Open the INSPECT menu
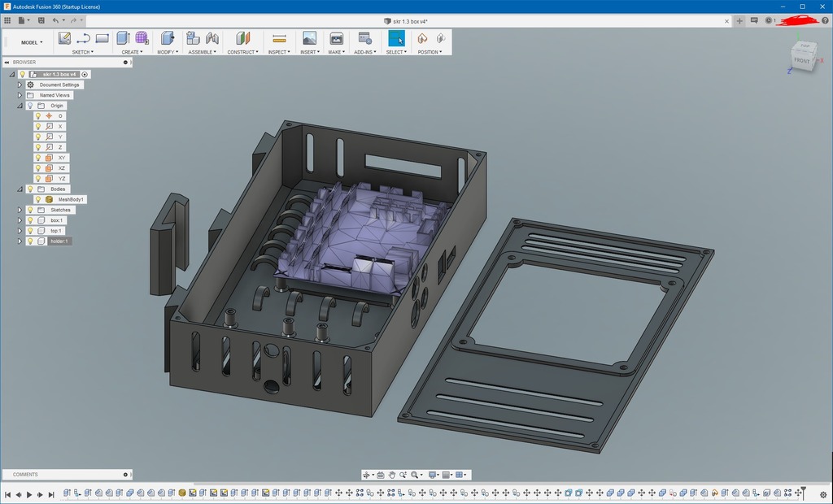833x504 pixels. (x=279, y=52)
